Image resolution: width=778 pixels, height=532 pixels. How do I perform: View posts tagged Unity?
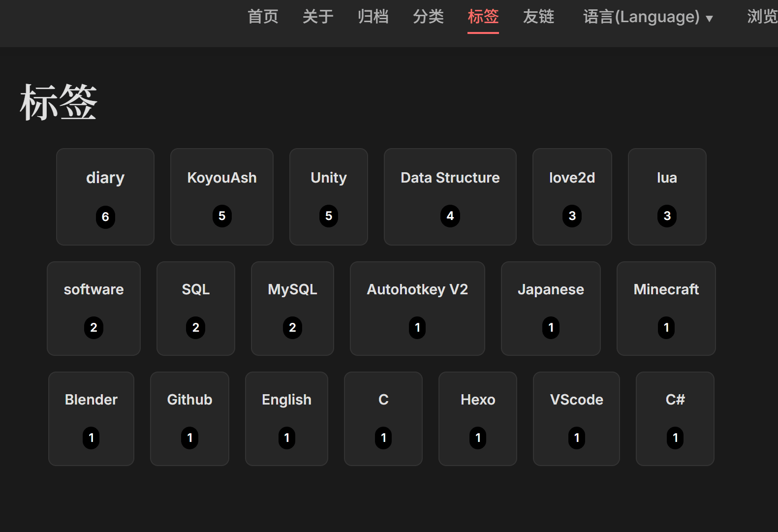(329, 196)
